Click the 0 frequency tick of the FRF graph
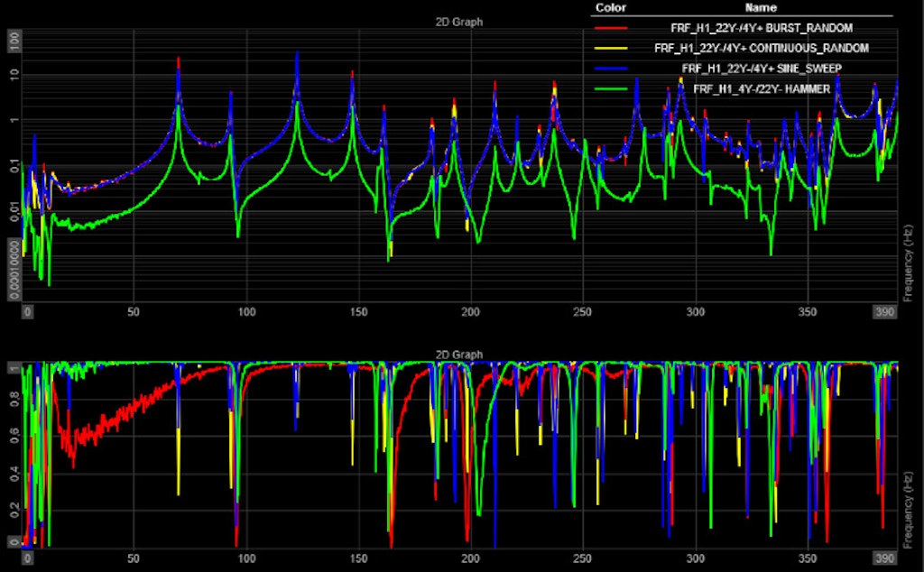Image resolution: width=924 pixels, height=572 pixels. coord(27,311)
